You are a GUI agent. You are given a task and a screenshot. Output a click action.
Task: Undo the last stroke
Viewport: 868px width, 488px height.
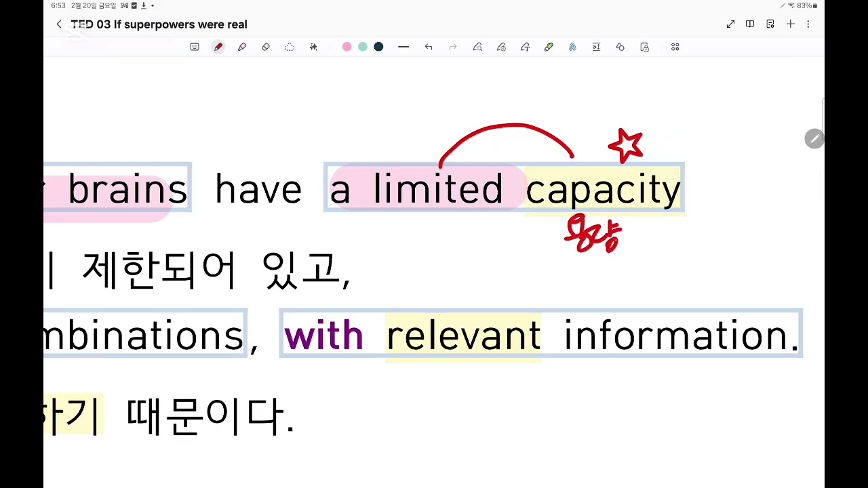click(429, 47)
